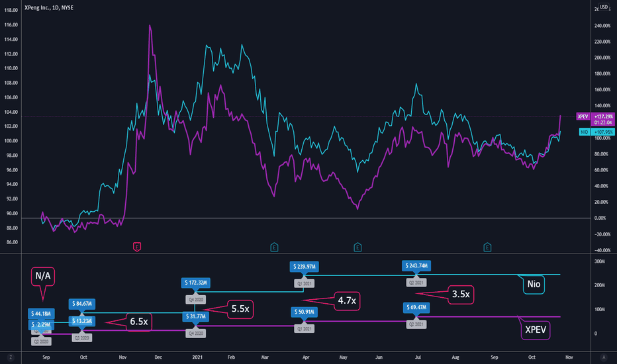Click the $ 69.47M value label

tap(416, 307)
